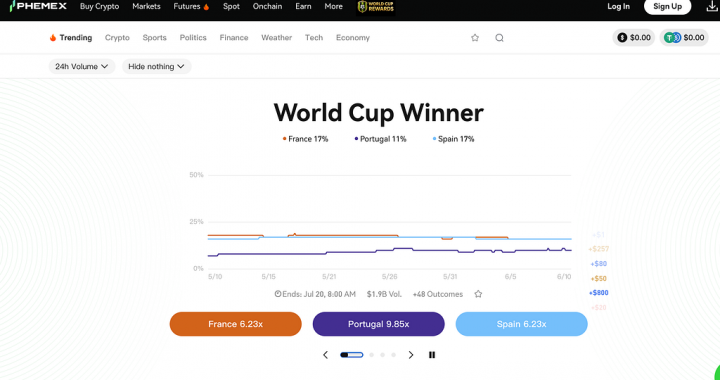Go to previous carousel slide
720x380 pixels.
(326, 355)
